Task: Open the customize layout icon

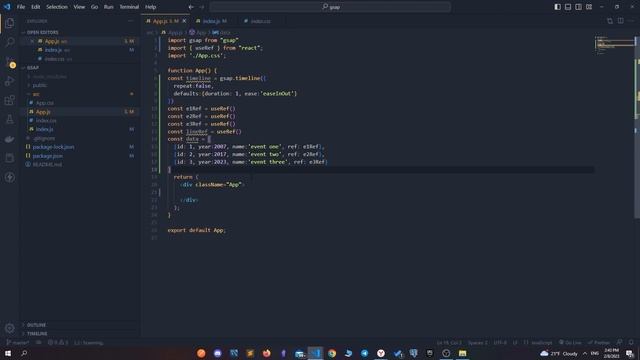Action: (589, 7)
